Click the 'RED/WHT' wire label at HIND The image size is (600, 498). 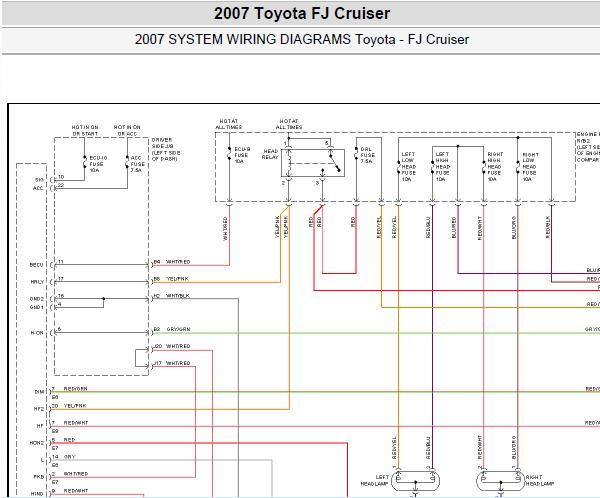pos(76,491)
